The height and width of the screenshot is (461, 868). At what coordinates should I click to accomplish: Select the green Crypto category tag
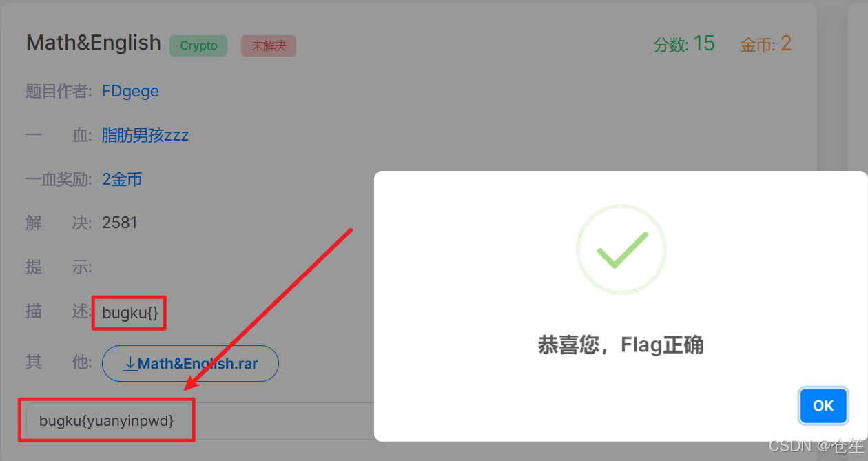point(198,45)
